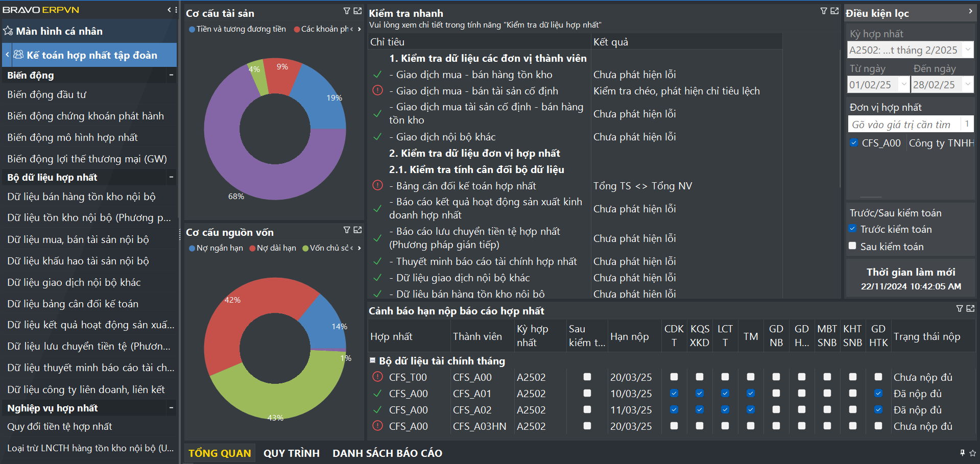Collapse the Bộ dữ liệu tài chính tháng group
The image size is (980, 464).
coord(373,360)
